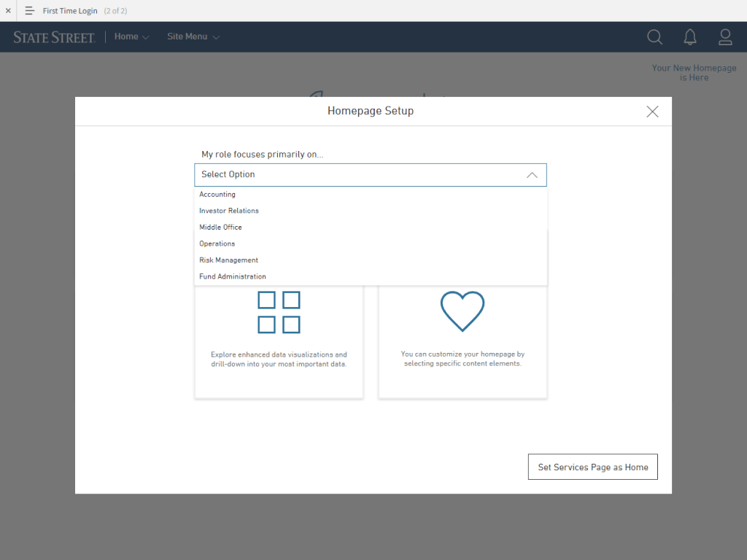Image resolution: width=747 pixels, height=560 pixels.
Task: Click the four-squares dashboard icon
Action: pyautogui.click(x=279, y=312)
